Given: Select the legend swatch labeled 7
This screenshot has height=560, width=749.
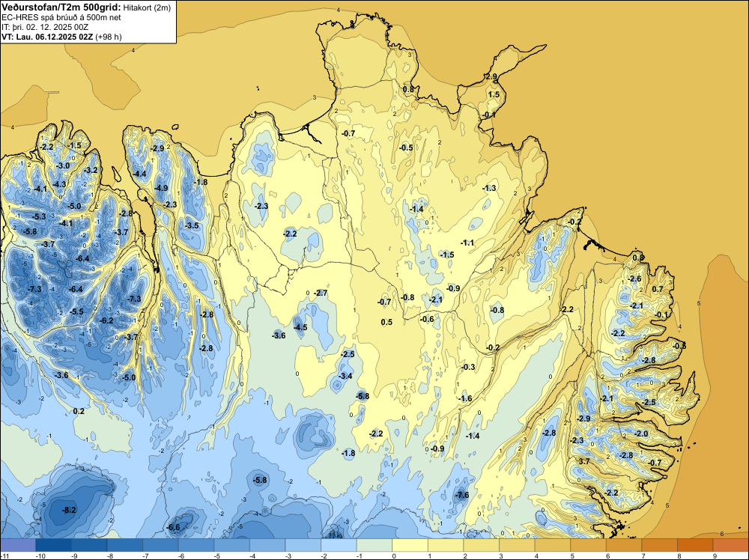Looking at the screenshot, I should pos(660,545).
